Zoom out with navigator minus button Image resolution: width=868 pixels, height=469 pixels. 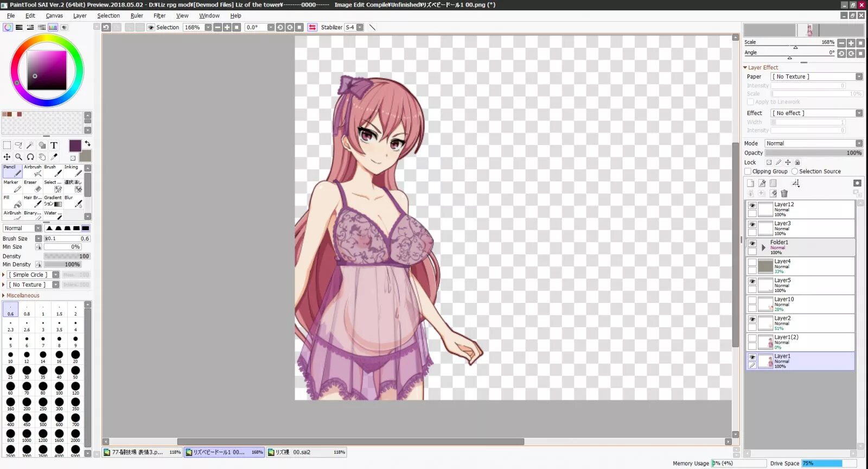[x=841, y=43]
